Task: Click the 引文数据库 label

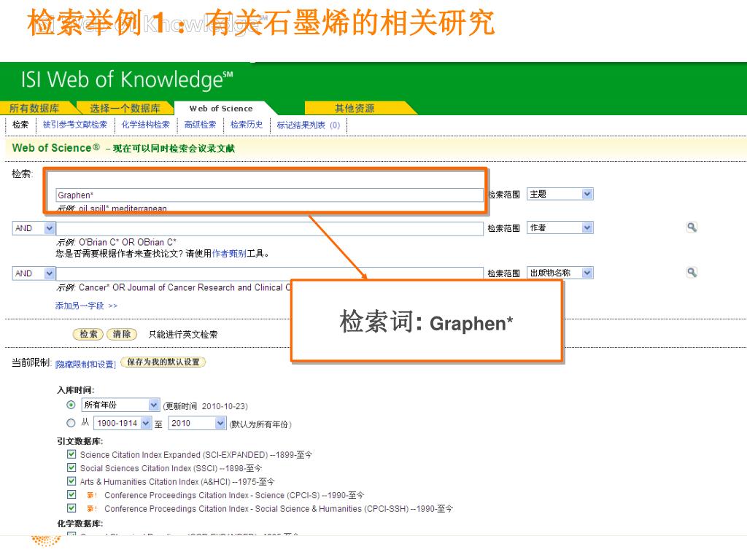Action: pos(80,441)
